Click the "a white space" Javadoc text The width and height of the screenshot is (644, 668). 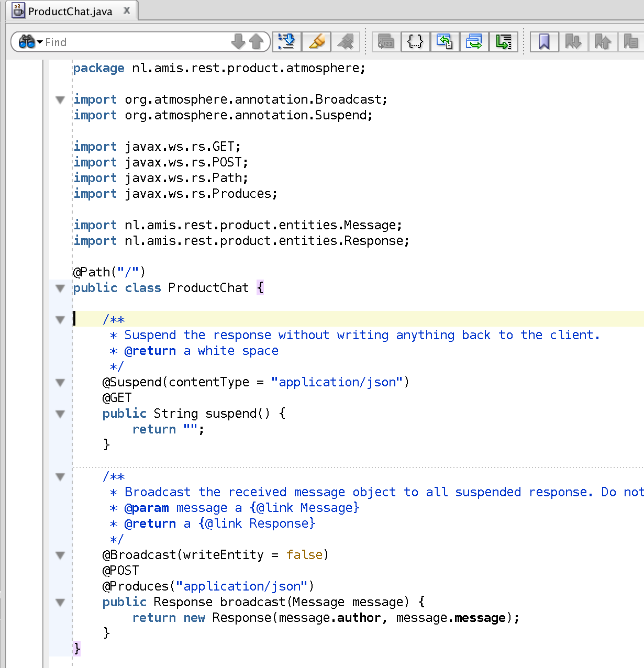(x=231, y=351)
